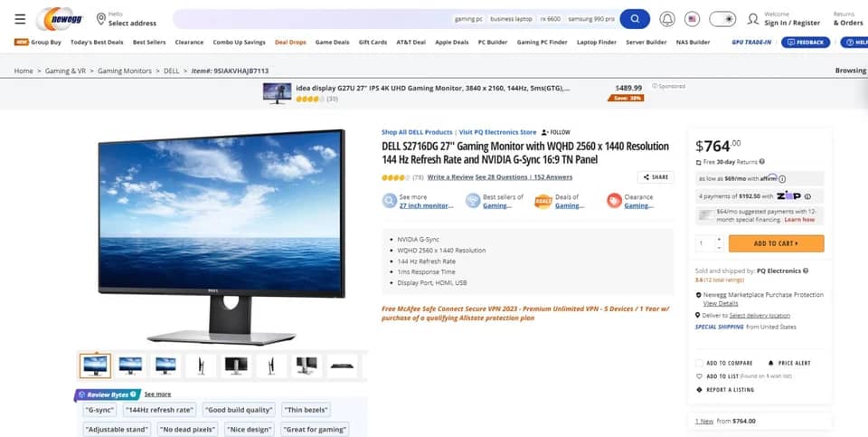868x437 pixels.
Task: Open the US flag country selector
Action: [692, 19]
